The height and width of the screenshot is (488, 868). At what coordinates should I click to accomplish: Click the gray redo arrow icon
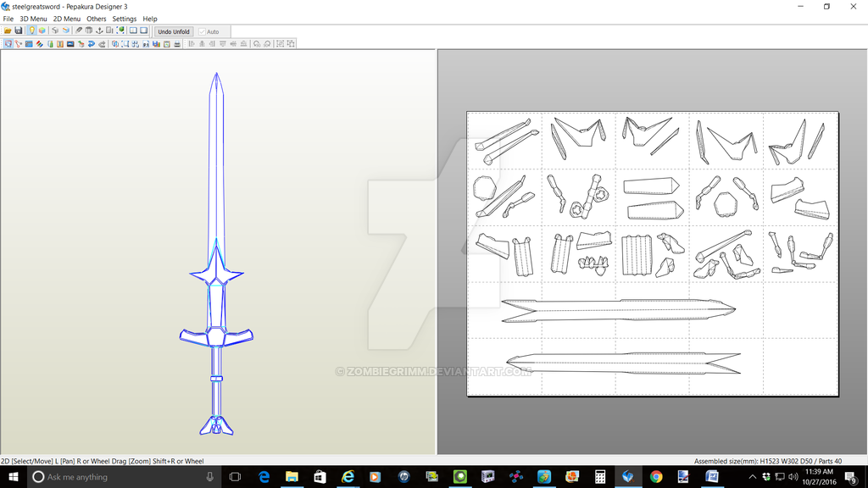click(x=103, y=44)
